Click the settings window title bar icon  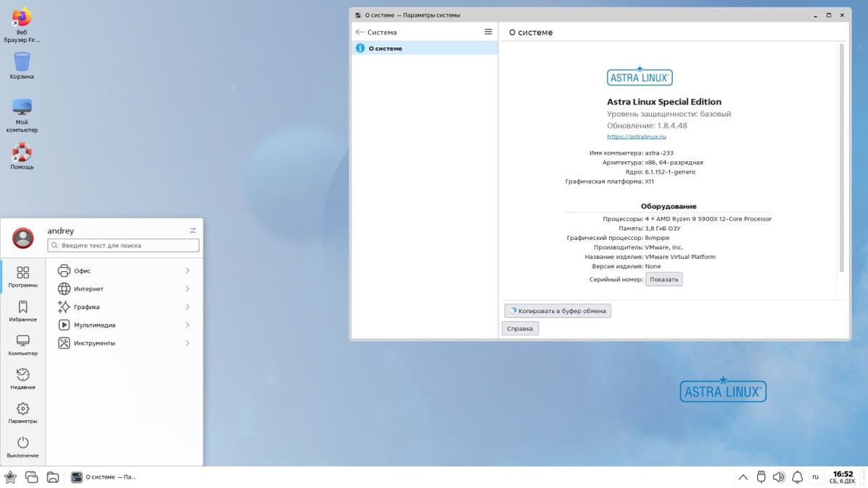click(358, 14)
